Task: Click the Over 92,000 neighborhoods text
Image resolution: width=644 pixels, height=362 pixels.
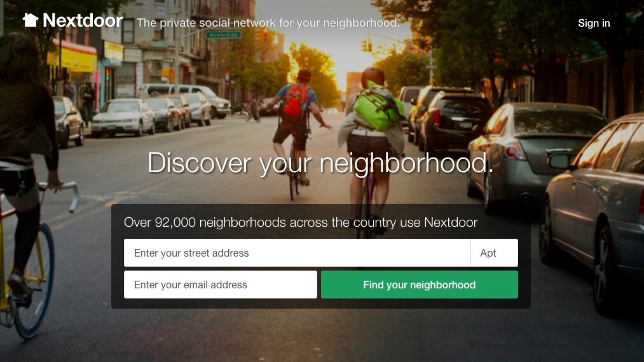Action: point(301,222)
